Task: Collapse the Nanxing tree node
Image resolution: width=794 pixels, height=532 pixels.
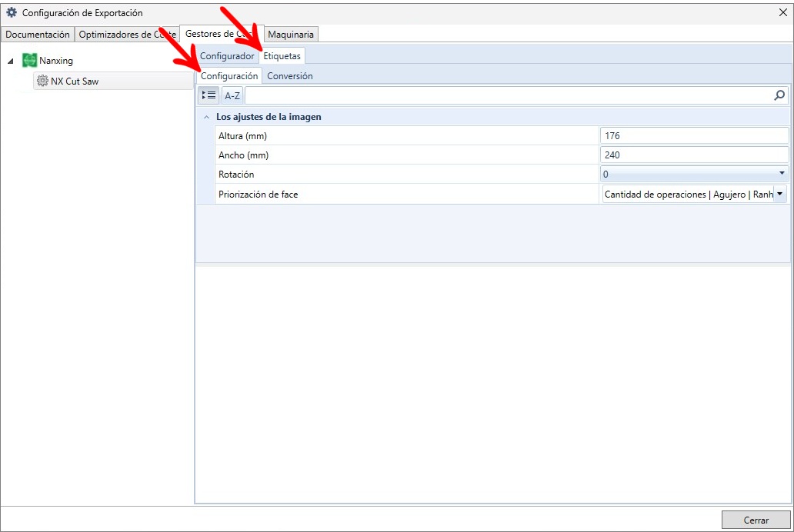Action: [11, 62]
